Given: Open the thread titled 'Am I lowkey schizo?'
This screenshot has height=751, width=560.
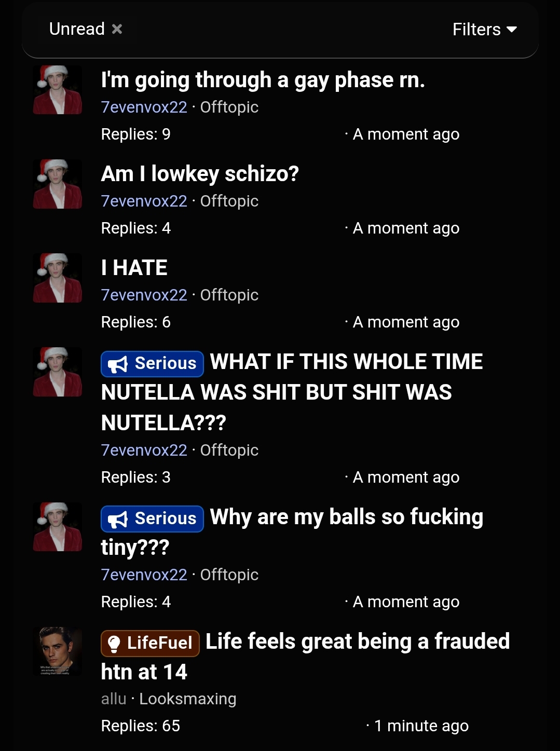Looking at the screenshot, I should coord(200,173).
